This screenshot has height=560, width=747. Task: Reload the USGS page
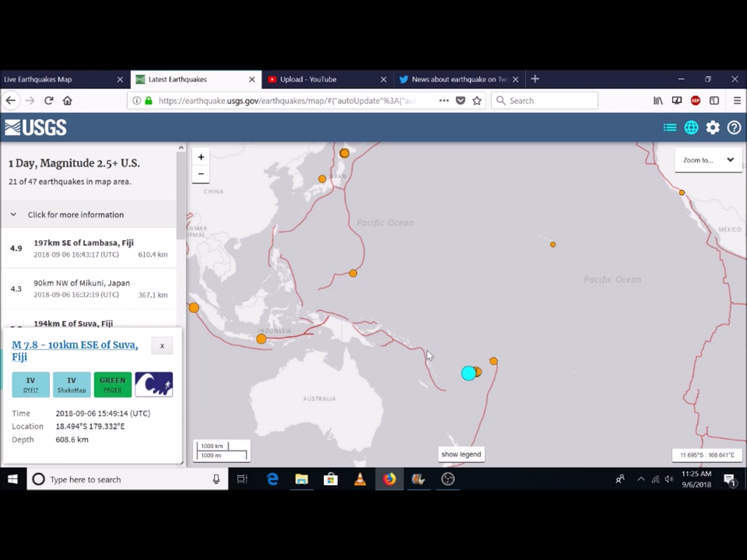(49, 100)
